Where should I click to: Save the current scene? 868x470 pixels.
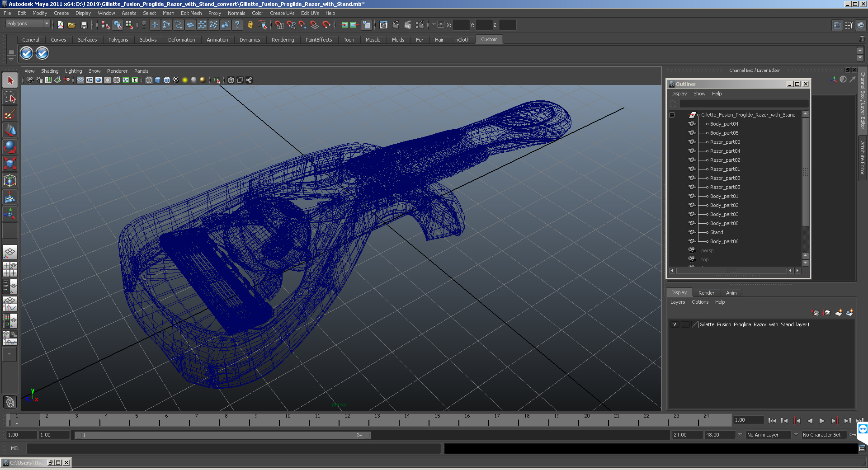[x=84, y=25]
